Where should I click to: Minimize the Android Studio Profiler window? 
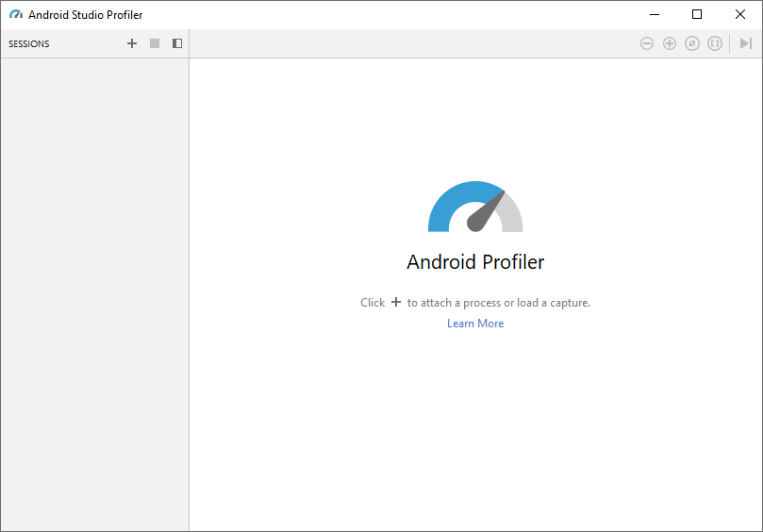pyautogui.click(x=654, y=14)
